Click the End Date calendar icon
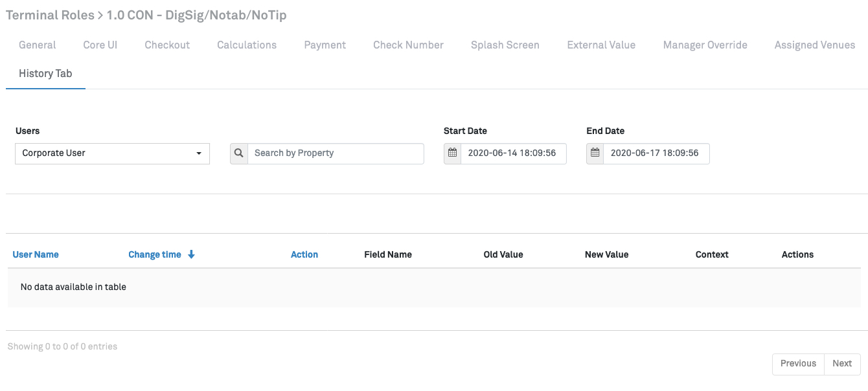The height and width of the screenshot is (391, 868). pos(595,153)
